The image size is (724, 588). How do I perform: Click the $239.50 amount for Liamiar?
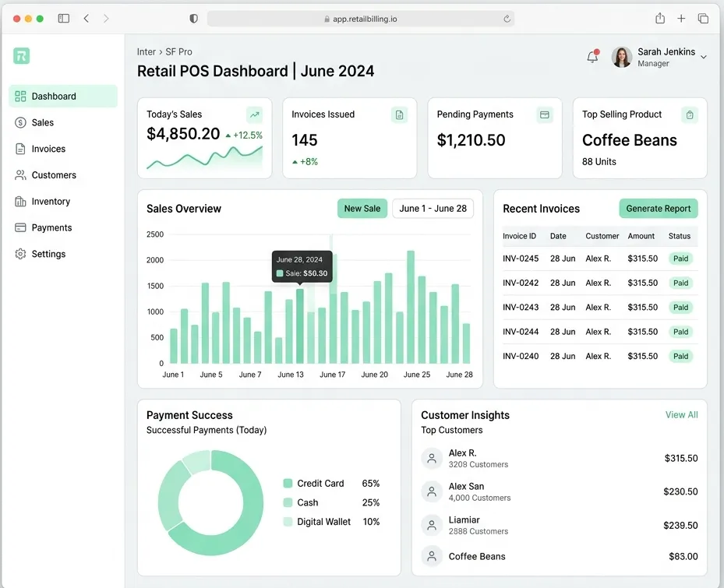pyautogui.click(x=680, y=525)
